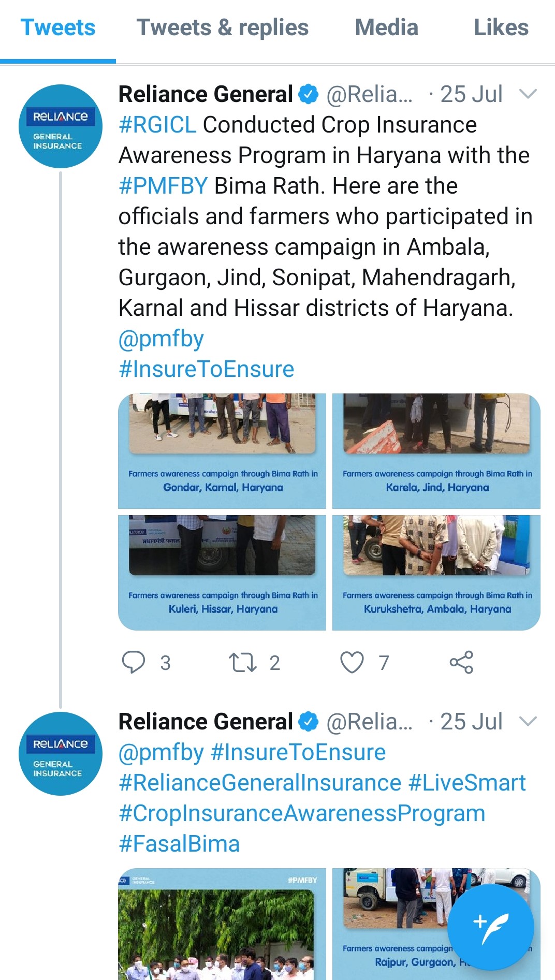Follow the #PMFBY hashtag link
Screen dimensions: 555x980
163,186
